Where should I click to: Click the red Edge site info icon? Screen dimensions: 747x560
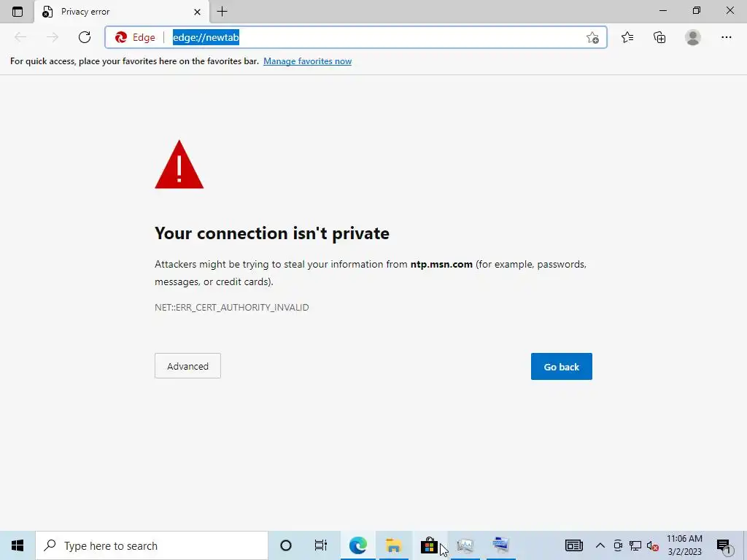(121, 37)
